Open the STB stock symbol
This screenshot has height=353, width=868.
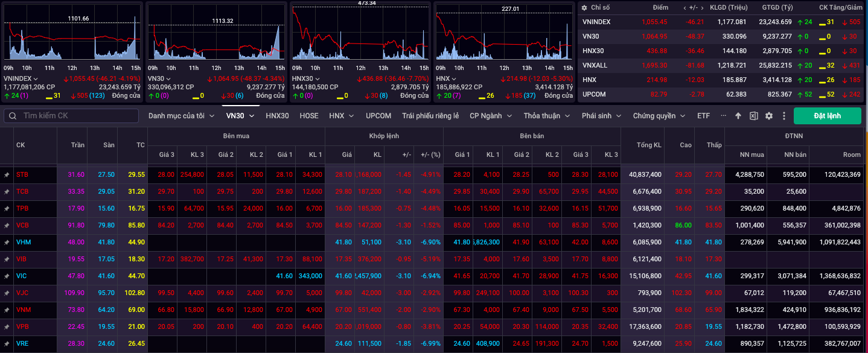click(x=22, y=174)
